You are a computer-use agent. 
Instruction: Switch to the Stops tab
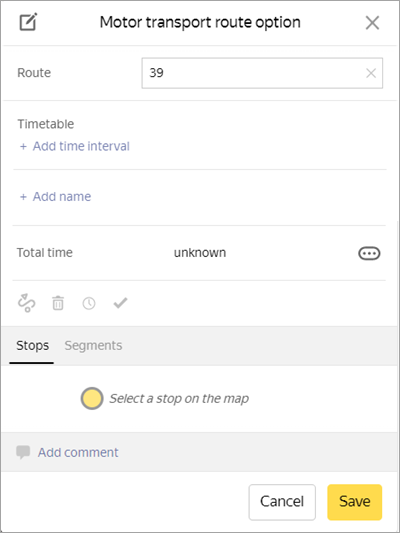pos(32,346)
